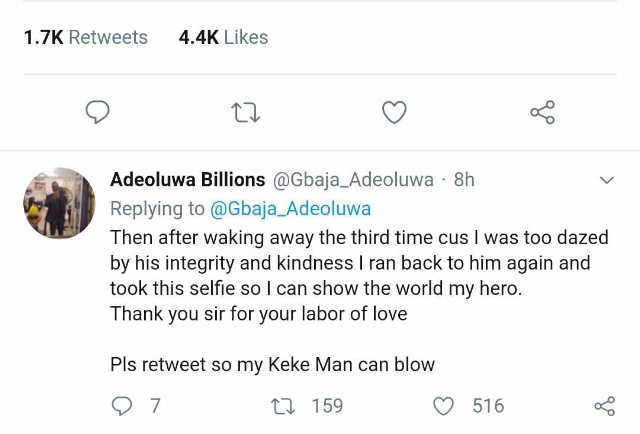Share Adeoluwa Billions' reply tweet
This screenshot has height=434, width=640.
[x=604, y=406]
